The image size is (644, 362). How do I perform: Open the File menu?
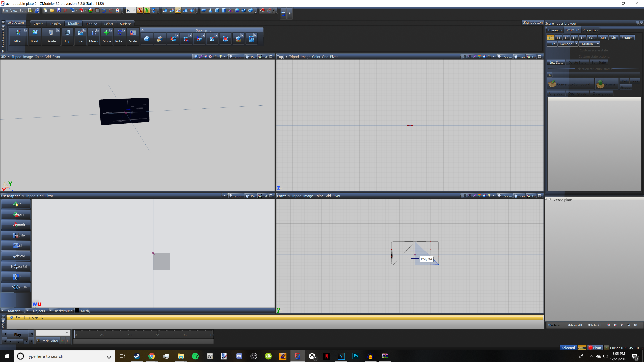(5, 11)
